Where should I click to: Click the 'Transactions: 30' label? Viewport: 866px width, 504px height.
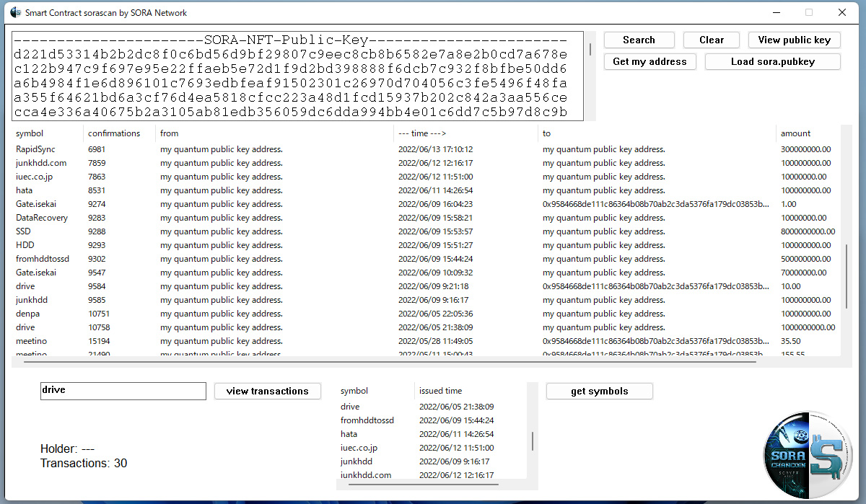[84, 463]
